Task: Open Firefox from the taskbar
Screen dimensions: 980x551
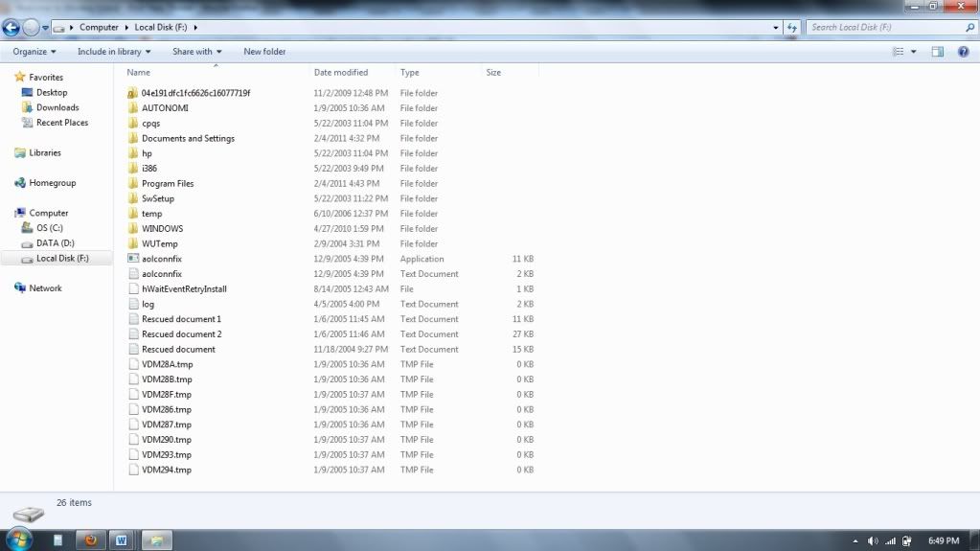Action: [x=90, y=540]
